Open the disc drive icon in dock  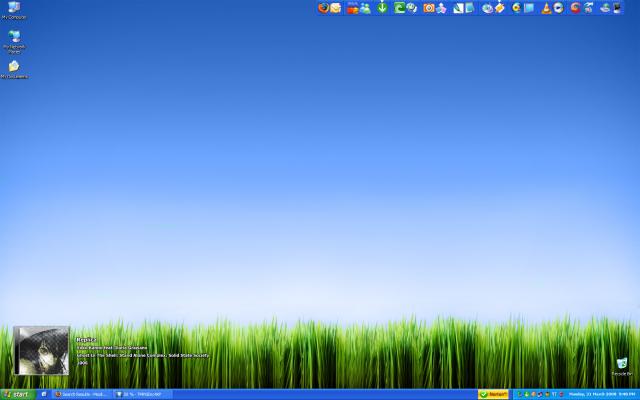(487, 8)
